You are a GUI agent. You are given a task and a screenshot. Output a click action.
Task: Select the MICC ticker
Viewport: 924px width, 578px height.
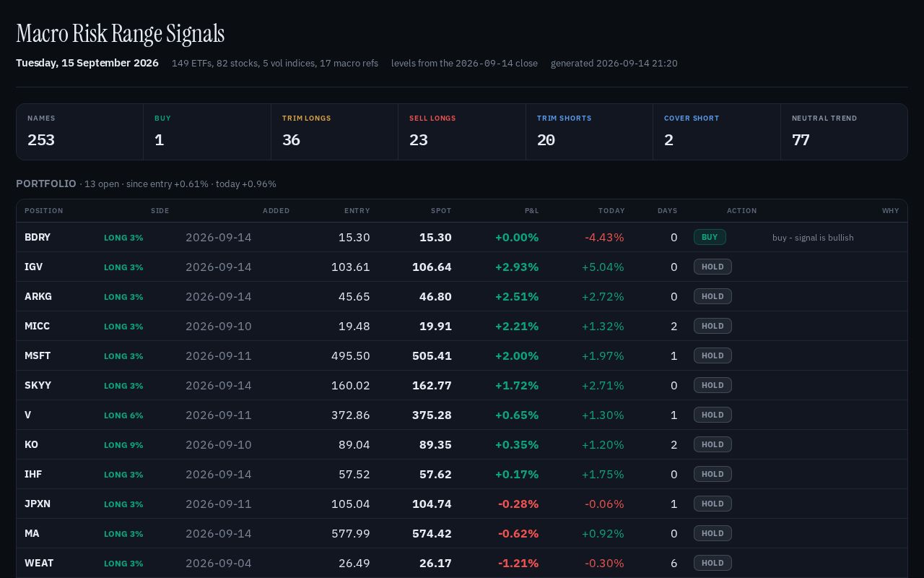37,326
